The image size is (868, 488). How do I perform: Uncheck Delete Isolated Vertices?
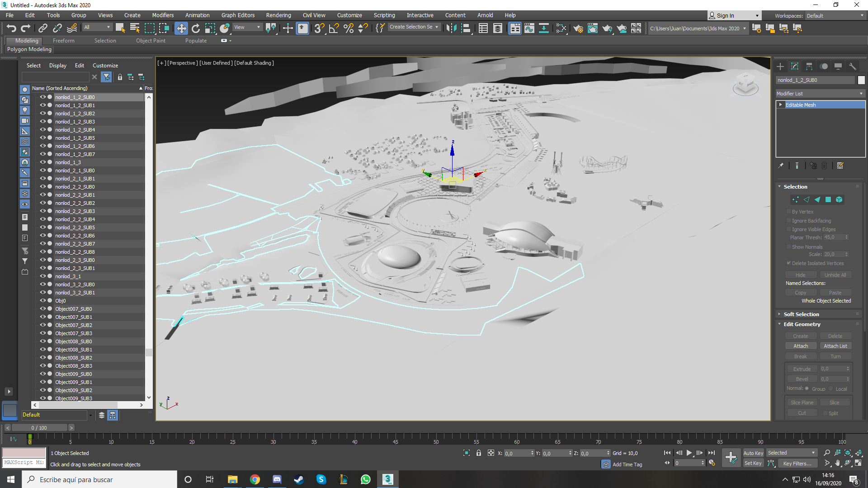(x=789, y=263)
